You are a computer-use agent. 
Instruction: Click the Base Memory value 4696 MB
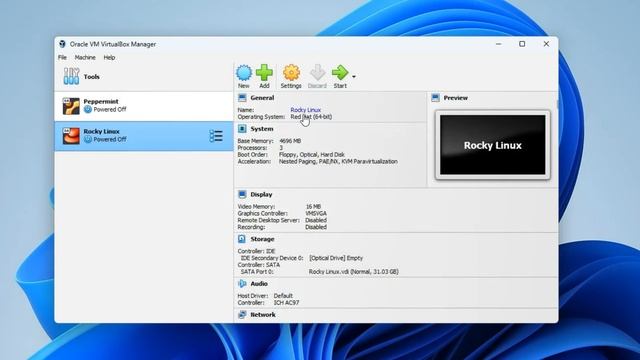tap(290, 141)
